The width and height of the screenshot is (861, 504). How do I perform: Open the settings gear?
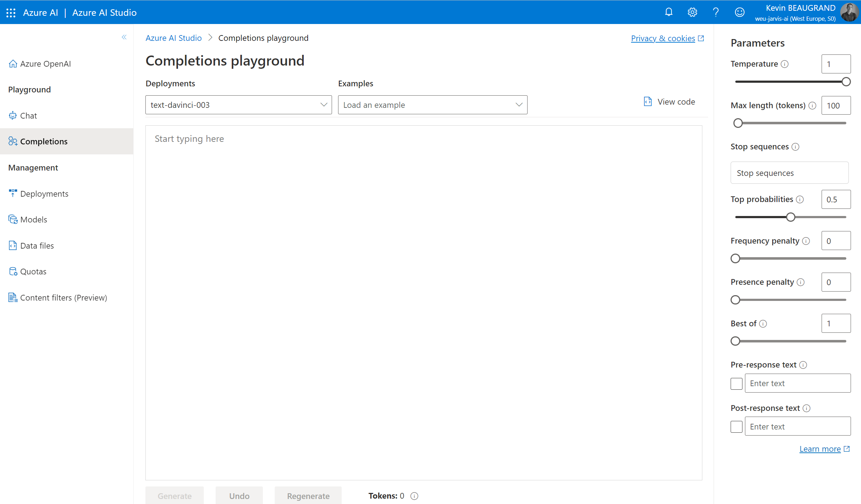[x=692, y=12]
